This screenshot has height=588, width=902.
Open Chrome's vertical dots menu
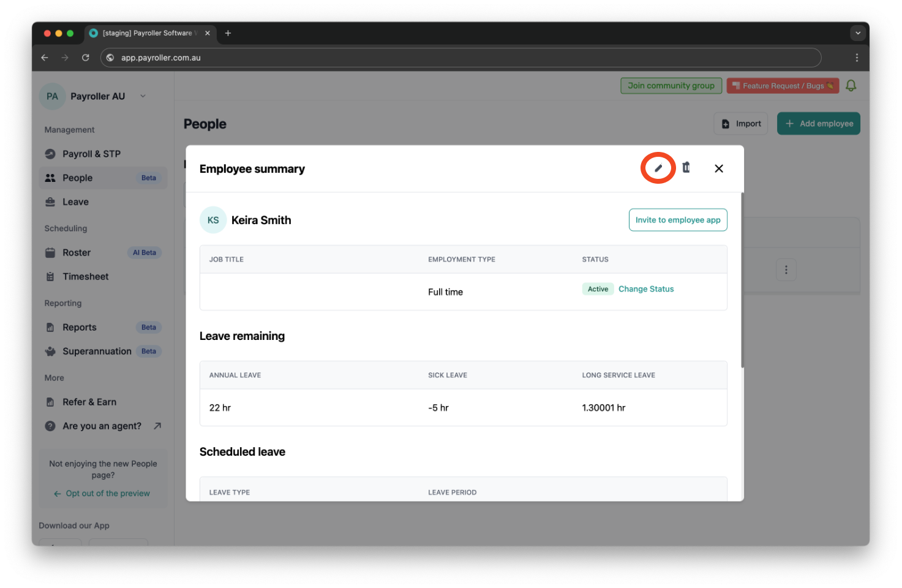[857, 57]
